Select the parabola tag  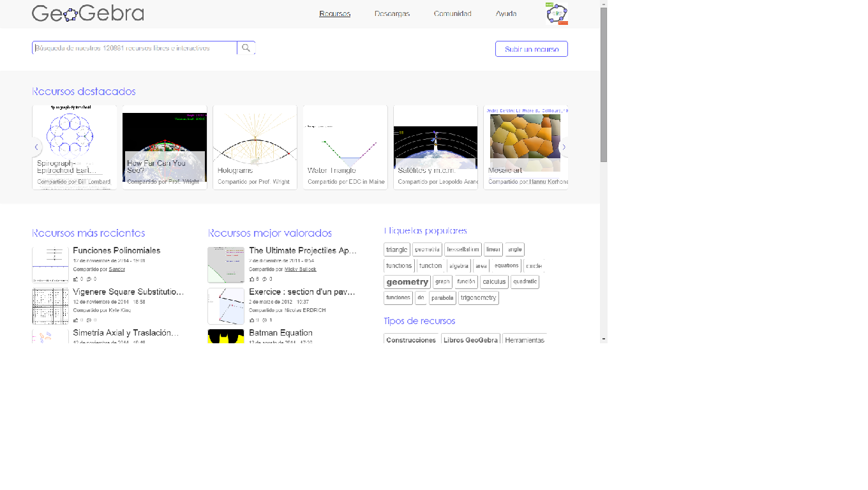442,298
